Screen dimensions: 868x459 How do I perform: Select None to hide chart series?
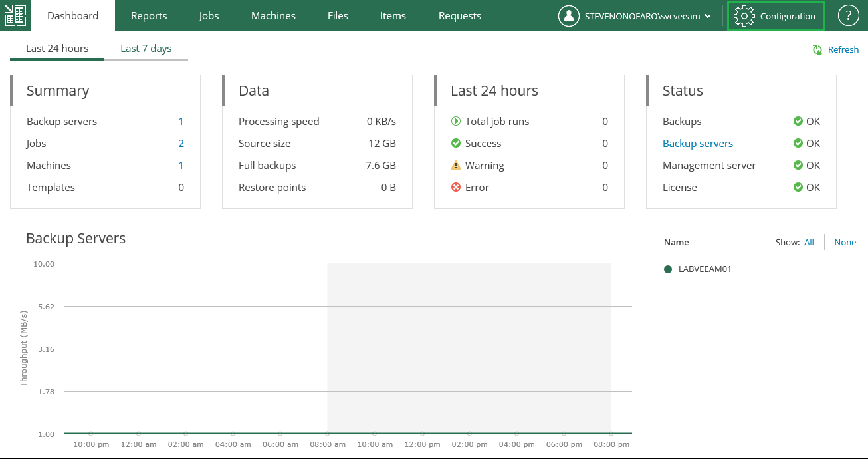(x=845, y=243)
